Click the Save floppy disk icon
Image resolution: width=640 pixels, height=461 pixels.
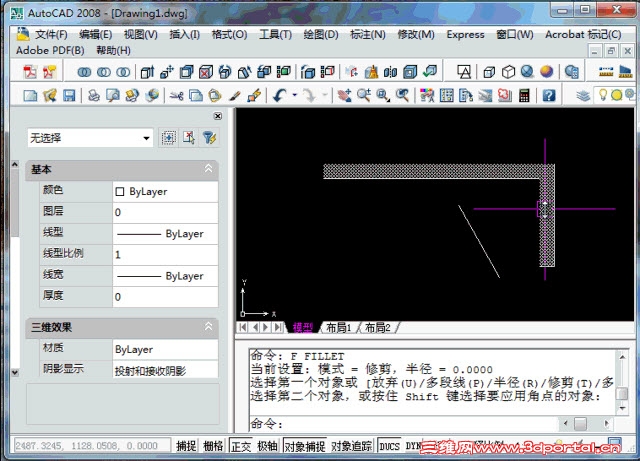tap(69, 96)
